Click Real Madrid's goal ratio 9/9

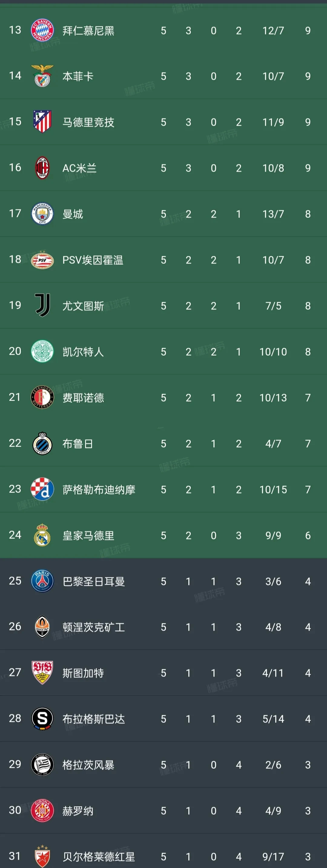[x=273, y=535]
